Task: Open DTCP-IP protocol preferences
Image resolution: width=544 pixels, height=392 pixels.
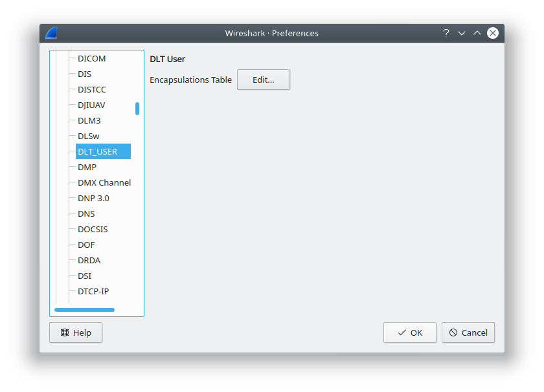Action: [x=93, y=292]
